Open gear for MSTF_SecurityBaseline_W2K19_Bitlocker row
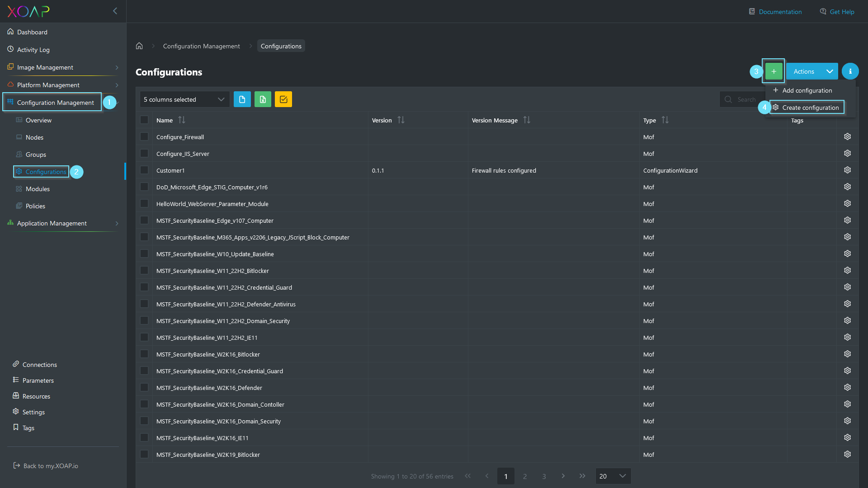 coord(847,454)
